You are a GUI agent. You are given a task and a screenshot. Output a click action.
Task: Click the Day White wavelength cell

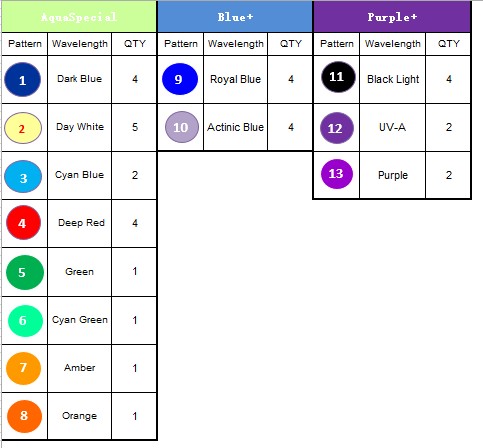pyautogui.click(x=80, y=127)
